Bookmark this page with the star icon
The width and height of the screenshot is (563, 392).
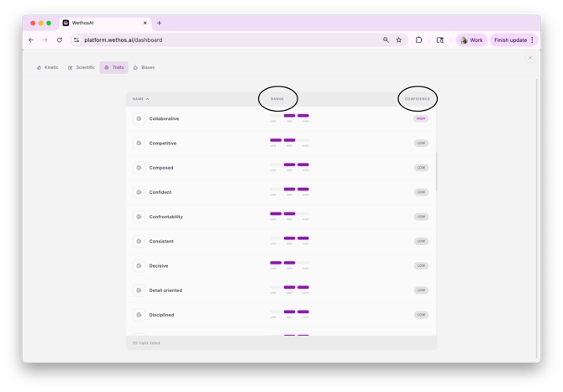(399, 40)
